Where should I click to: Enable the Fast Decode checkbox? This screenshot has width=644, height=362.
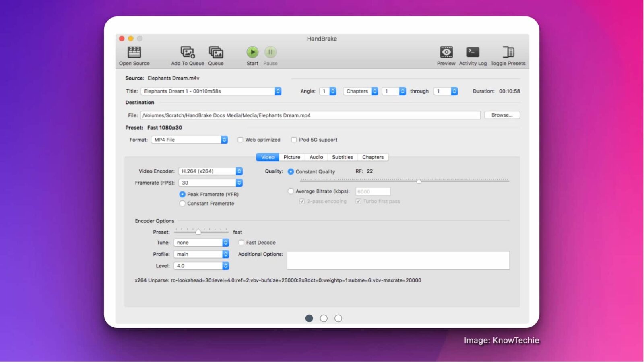pos(241,243)
